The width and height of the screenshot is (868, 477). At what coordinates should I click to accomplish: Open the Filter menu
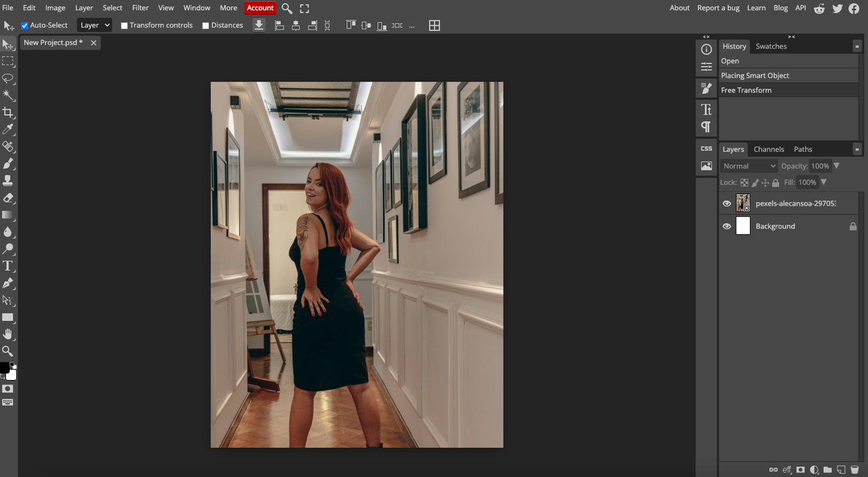point(140,8)
